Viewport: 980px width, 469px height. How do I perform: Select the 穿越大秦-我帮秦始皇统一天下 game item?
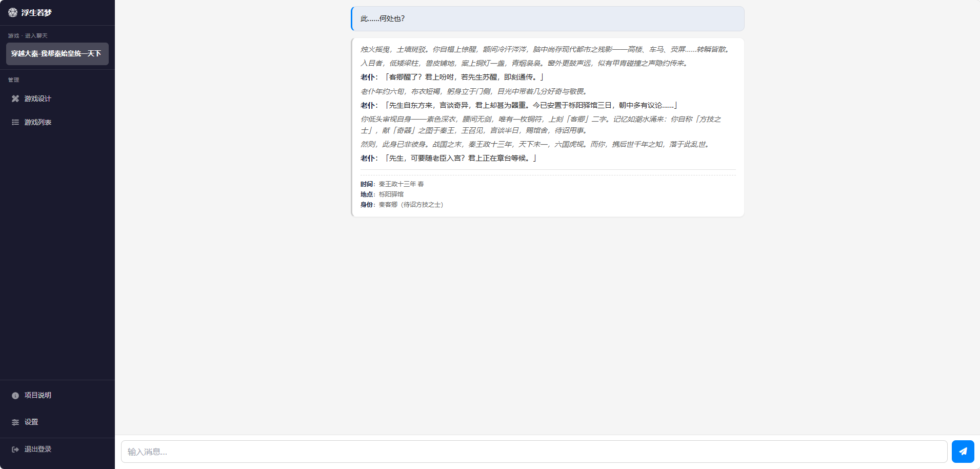pyautogui.click(x=57, y=54)
